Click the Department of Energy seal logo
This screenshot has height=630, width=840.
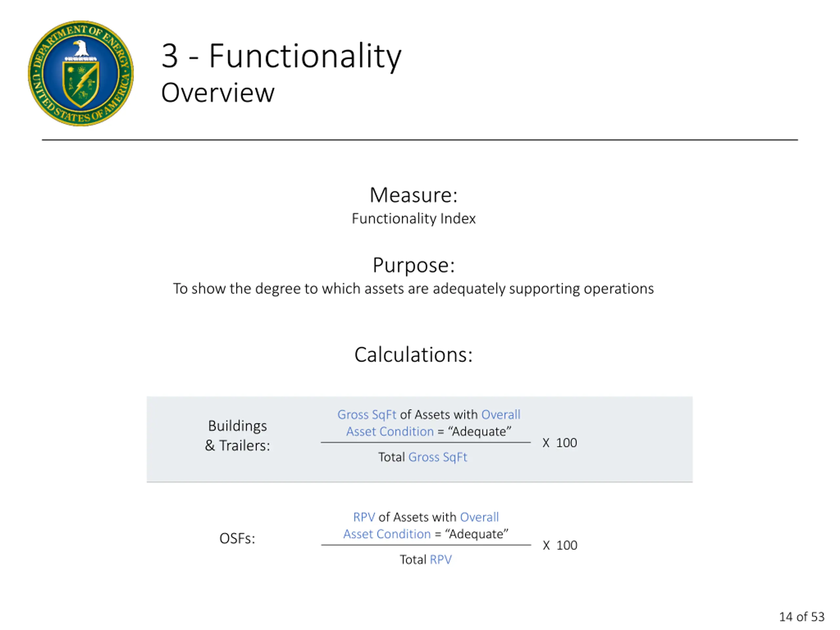81,73
